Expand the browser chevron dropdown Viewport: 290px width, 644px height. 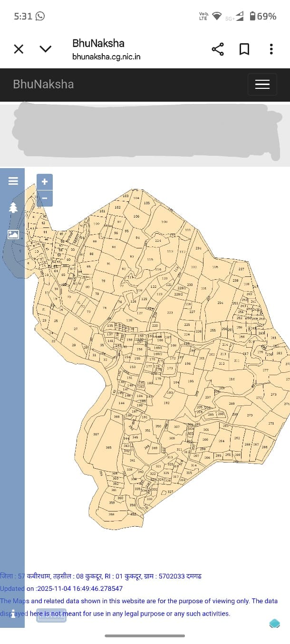point(46,49)
